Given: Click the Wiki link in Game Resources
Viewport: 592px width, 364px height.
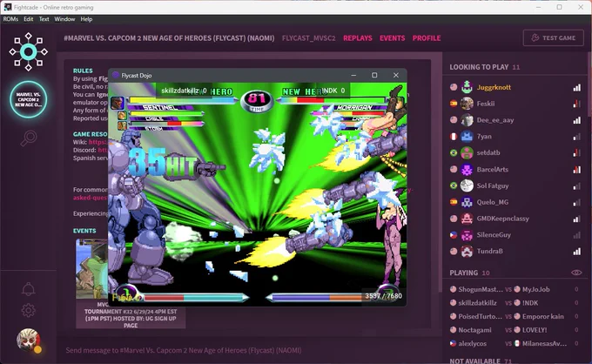Looking at the screenshot, I should [x=98, y=142].
